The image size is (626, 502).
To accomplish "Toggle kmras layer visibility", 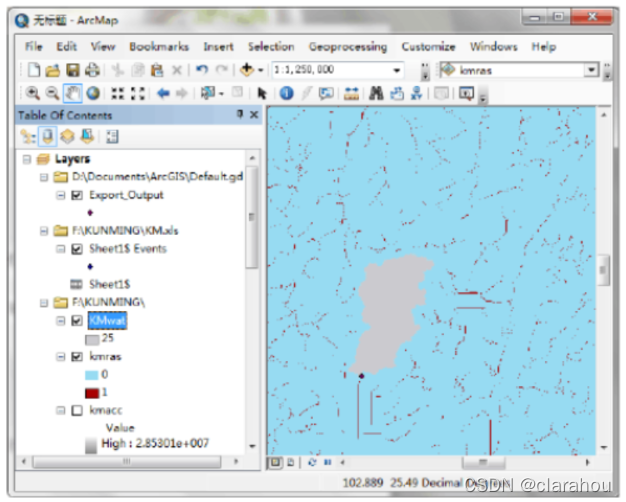I will point(77,357).
